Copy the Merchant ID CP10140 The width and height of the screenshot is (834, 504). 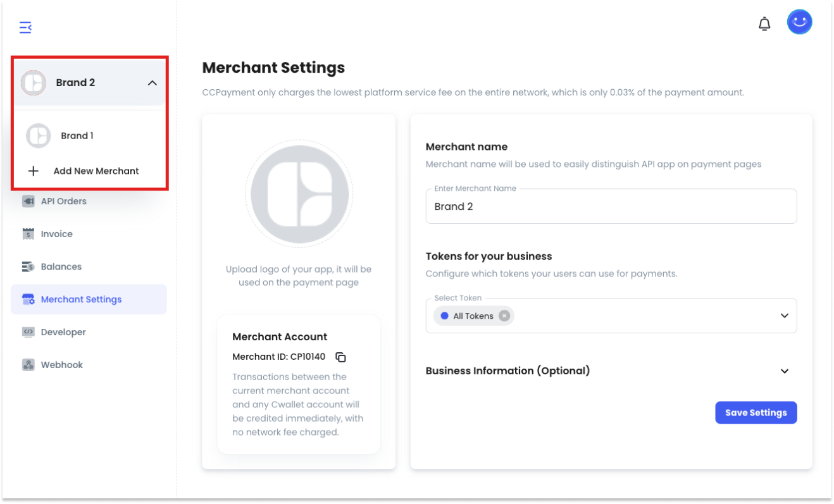340,357
